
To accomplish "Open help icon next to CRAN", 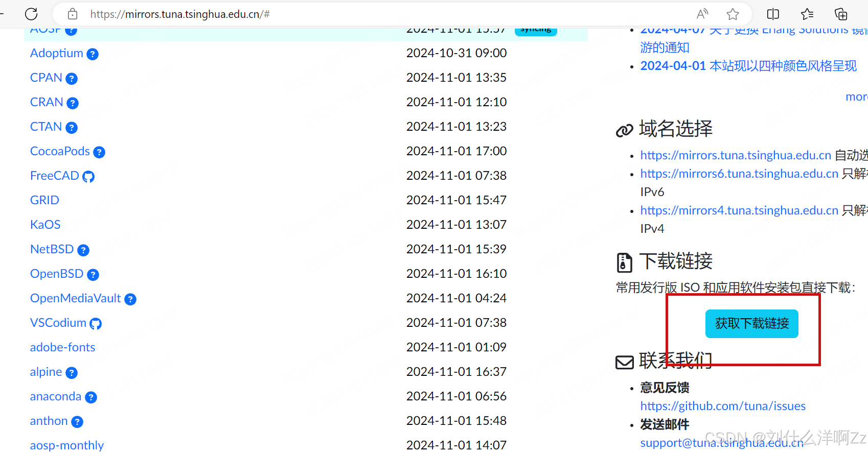I will pyautogui.click(x=73, y=103).
